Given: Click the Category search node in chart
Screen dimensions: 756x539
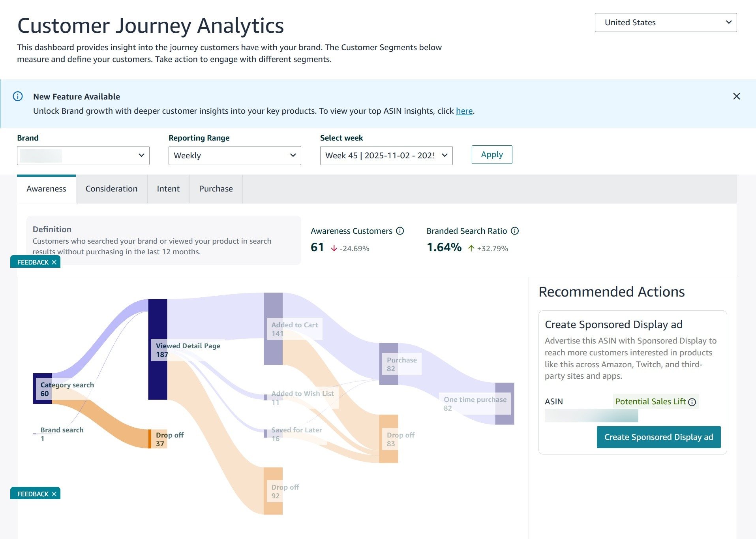Looking at the screenshot, I should 42,389.
